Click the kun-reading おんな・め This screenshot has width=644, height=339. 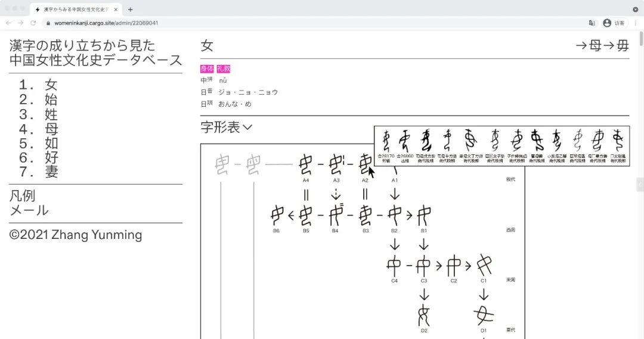(234, 104)
